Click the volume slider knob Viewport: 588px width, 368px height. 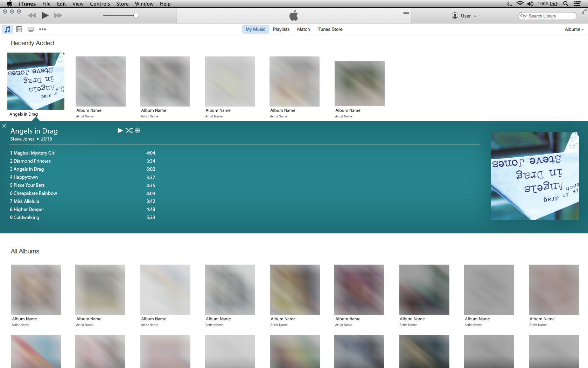tap(136, 15)
